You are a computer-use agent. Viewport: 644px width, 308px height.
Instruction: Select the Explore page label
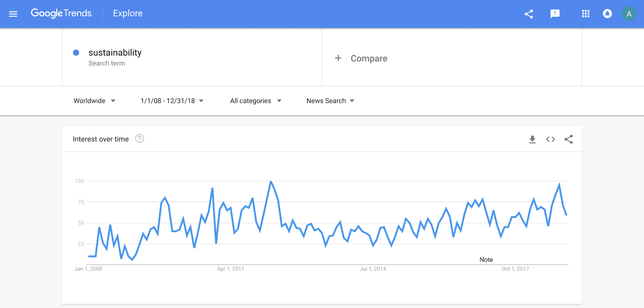(128, 13)
